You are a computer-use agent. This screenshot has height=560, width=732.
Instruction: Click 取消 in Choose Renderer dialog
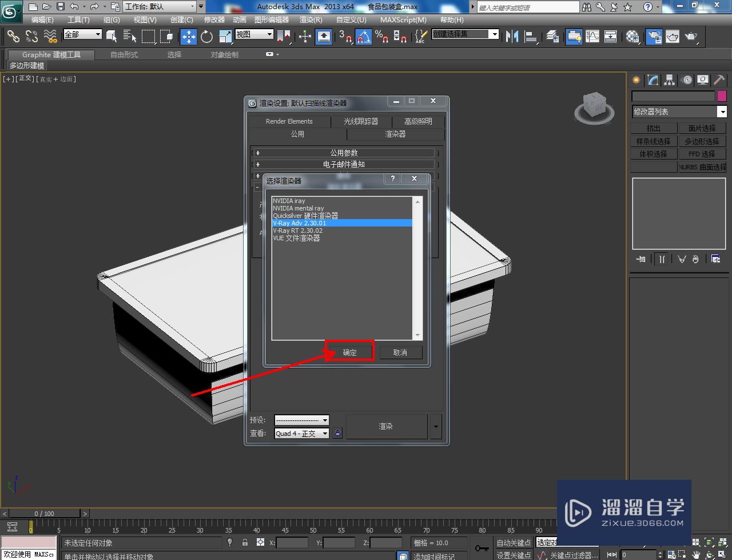click(x=400, y=352)
